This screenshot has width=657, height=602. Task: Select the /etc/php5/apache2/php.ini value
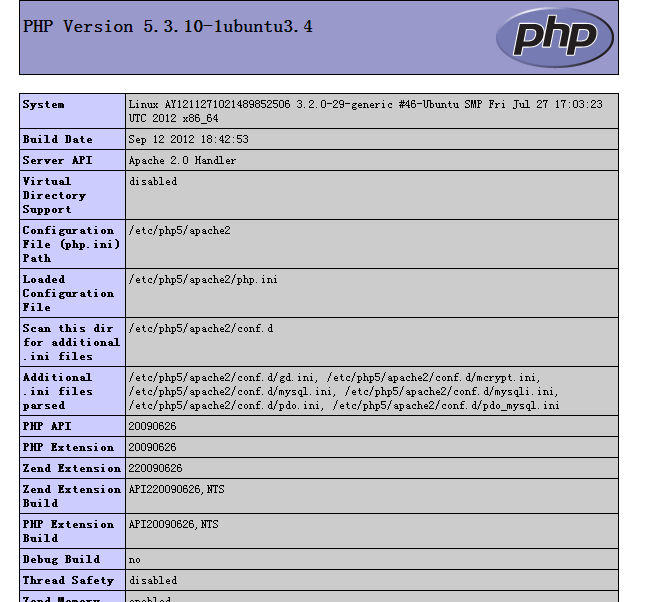point(203,279)
